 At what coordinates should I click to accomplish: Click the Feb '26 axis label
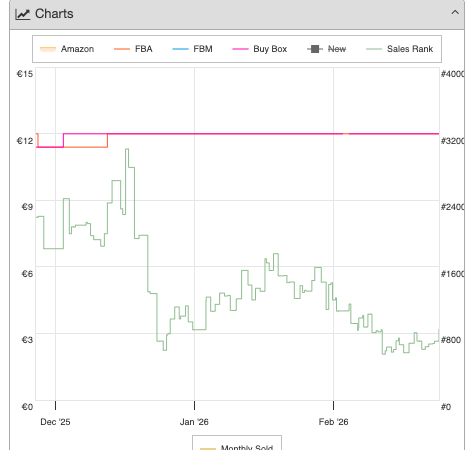(333, 422)
